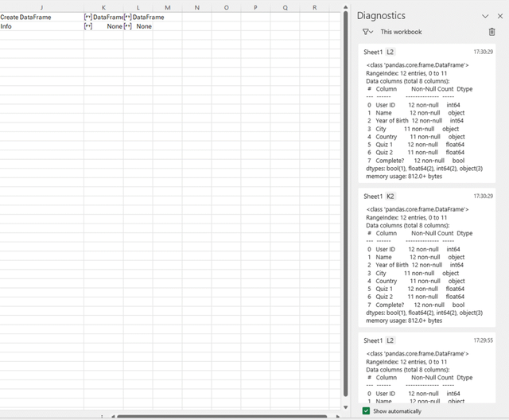509x420 pixels.
Task: Select the 'Create DataFrame' cell
Action: coord(41,17)
